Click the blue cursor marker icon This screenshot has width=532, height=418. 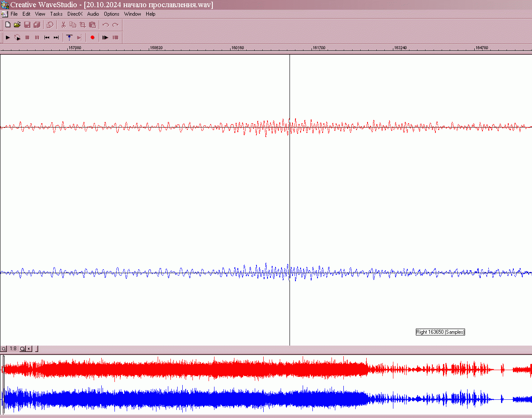[70, 38]
